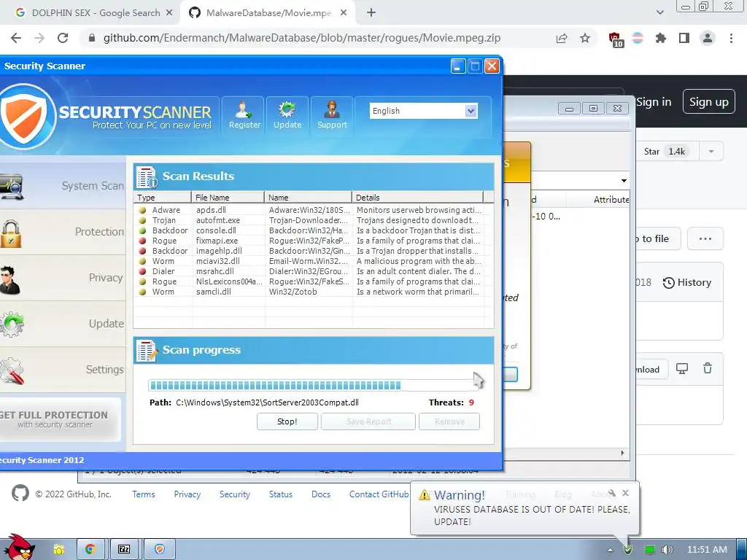Go to the Privacy sidebar section

[63, 278]
